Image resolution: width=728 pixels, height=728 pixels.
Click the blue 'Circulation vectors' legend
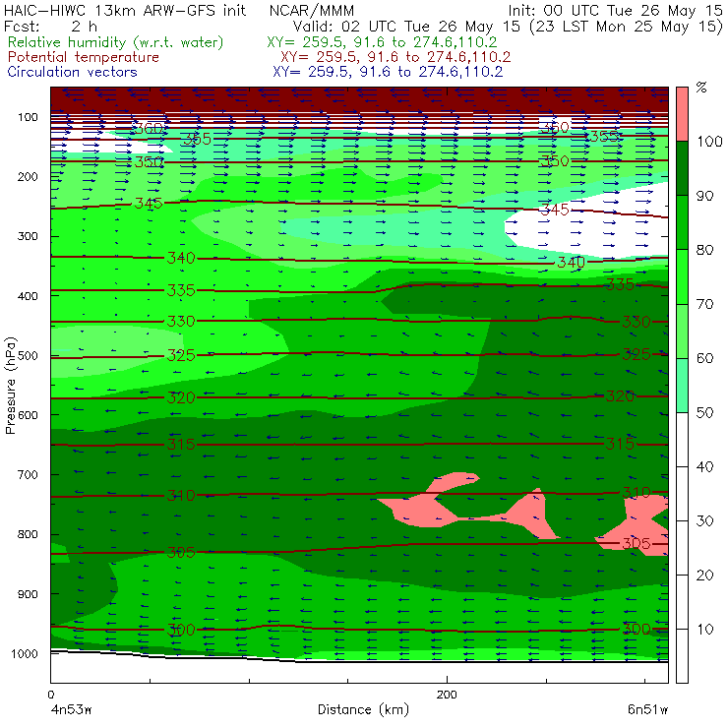tap(72, 72)
